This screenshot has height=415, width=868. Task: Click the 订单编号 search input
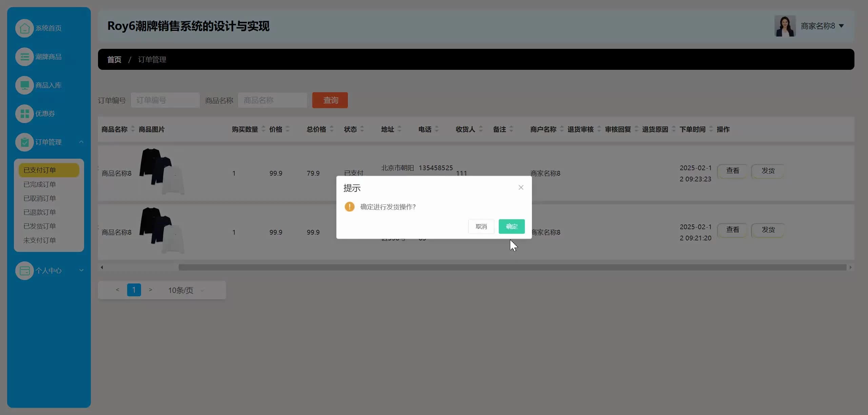(x=165, y=100)
